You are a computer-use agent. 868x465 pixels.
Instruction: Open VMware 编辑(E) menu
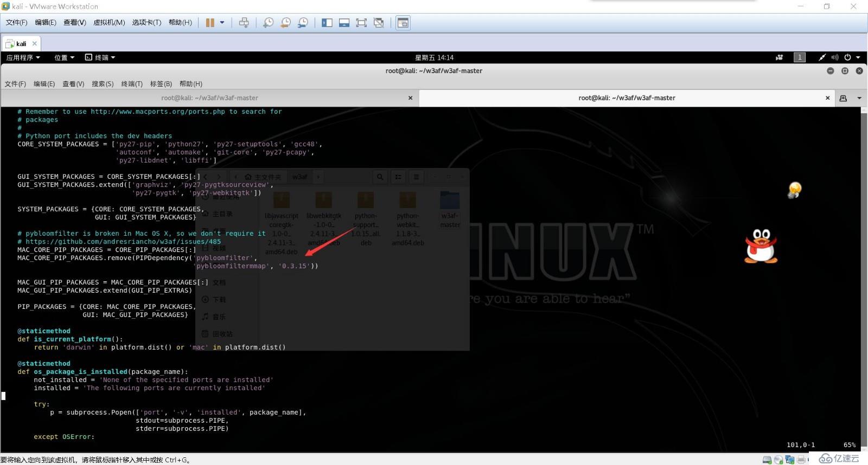pyautogui.click(x=46, y=22)
